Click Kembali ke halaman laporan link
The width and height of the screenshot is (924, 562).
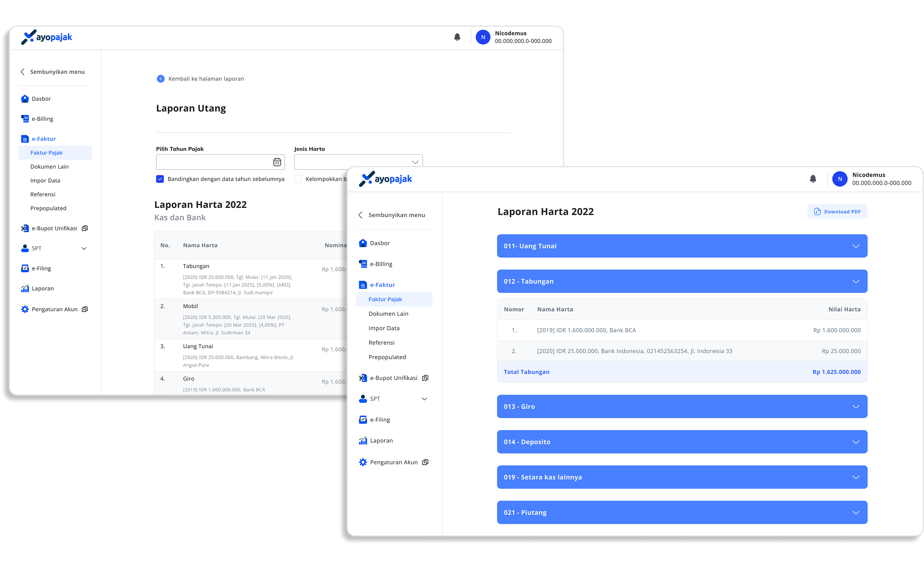206,79
